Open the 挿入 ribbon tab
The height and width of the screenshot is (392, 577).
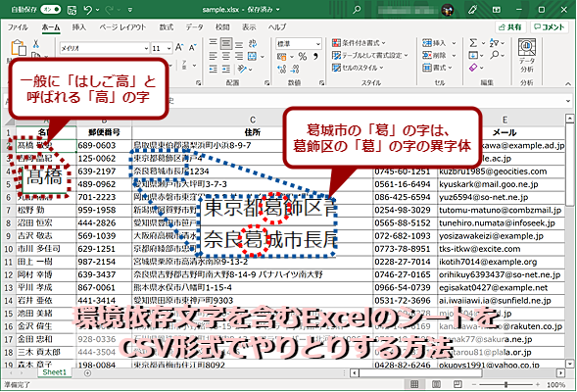tap(78, 27)
